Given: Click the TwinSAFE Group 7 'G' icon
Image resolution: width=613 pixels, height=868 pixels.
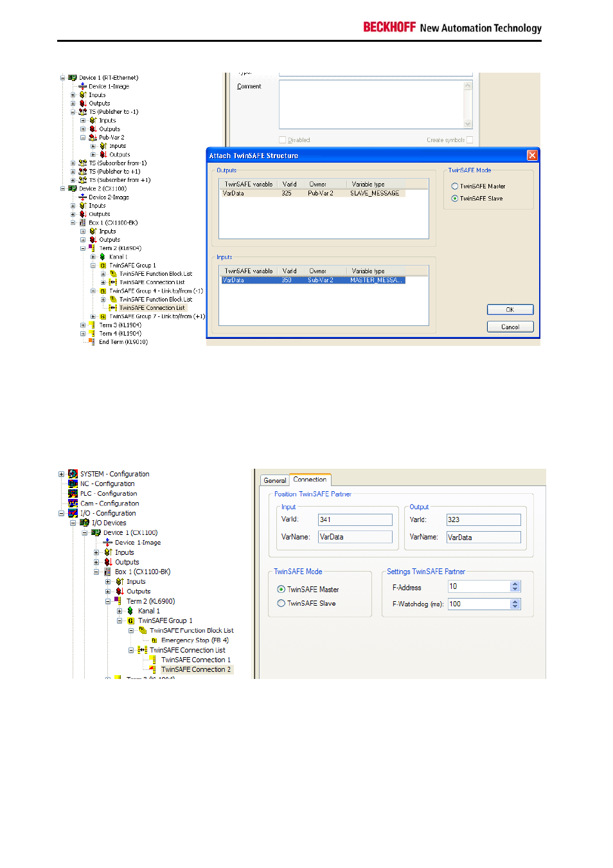Looking at the screenshot, I should click(103, 316).
